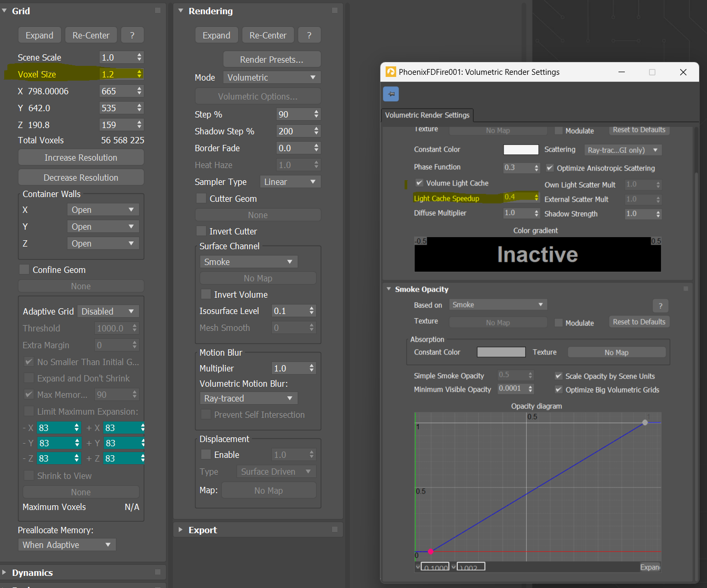Uncheck Optimize Anisotropic Scattering
Viewport: 707px width, 588px height.
(x=550, y=168)
